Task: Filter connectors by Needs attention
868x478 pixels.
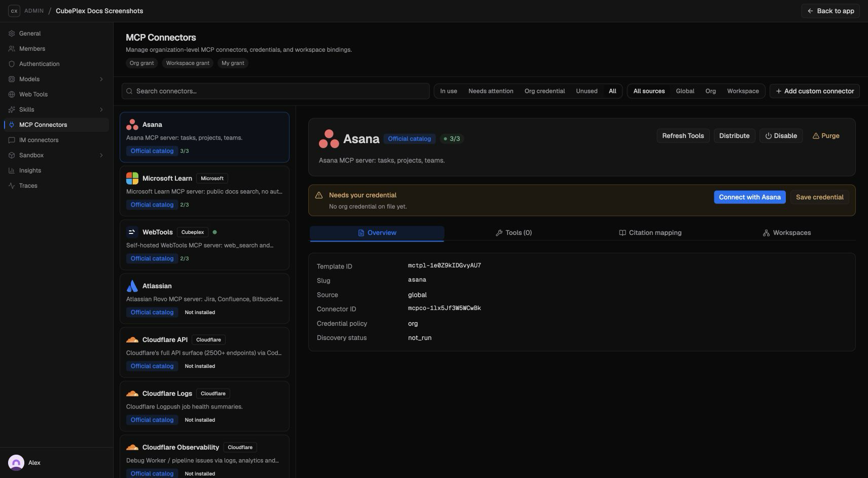Action: [x=491, y=91]
